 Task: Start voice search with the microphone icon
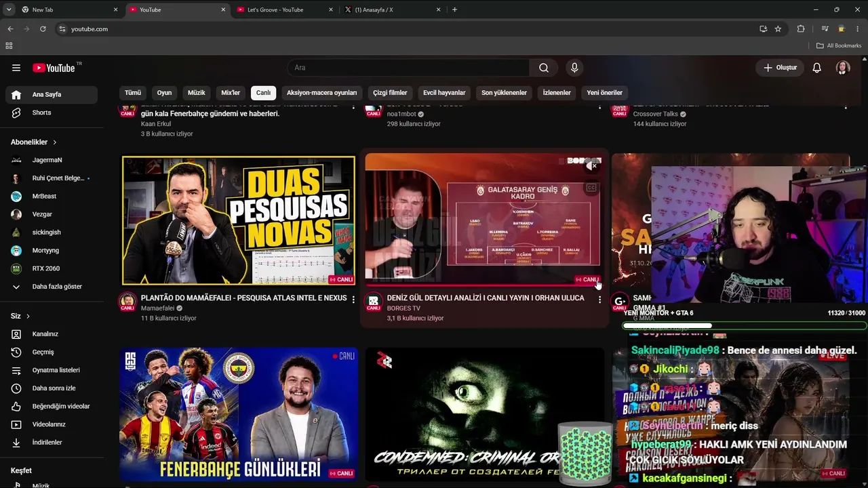[574, 68]
